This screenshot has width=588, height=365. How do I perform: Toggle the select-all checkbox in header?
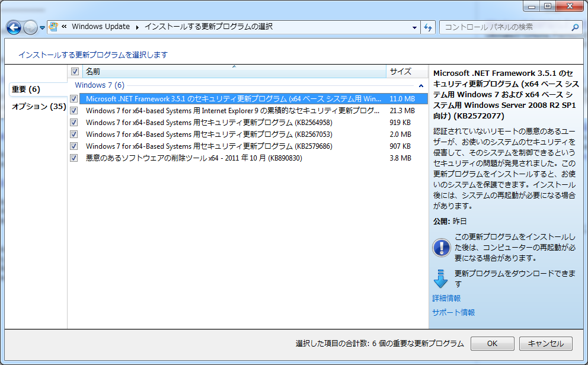[x=75, y=72]
